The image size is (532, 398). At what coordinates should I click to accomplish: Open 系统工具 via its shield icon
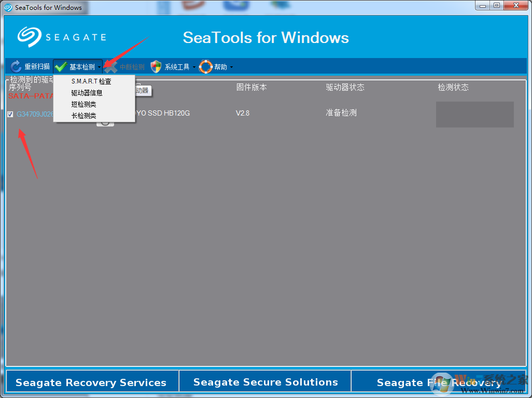click(156, 66)
